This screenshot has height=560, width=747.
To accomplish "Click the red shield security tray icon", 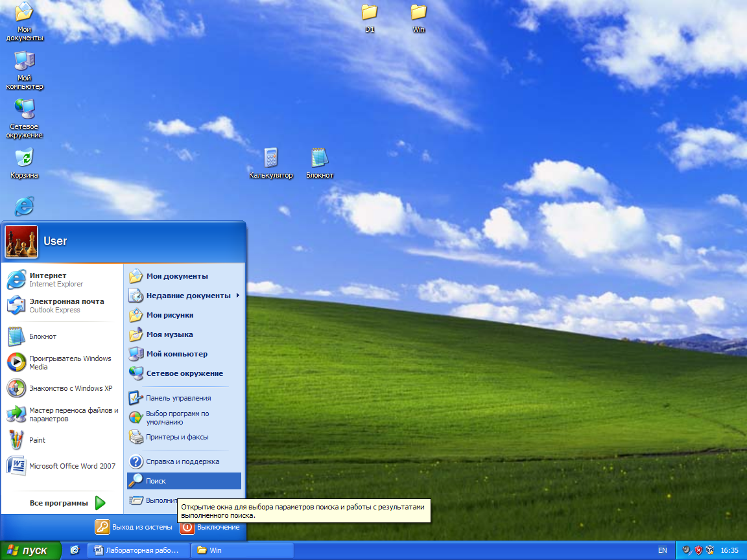I will (698, 550).
